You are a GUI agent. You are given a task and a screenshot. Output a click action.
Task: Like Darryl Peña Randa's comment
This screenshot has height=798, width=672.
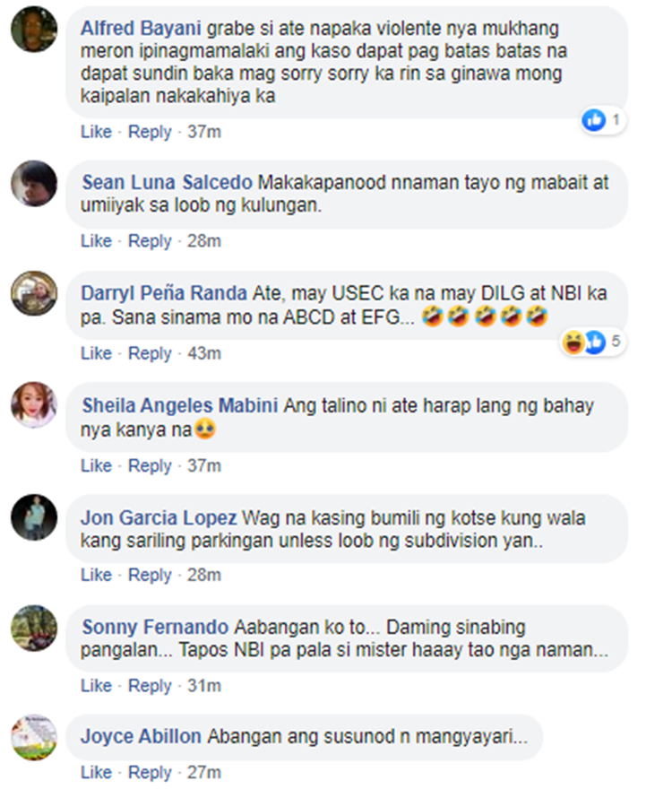96,353
